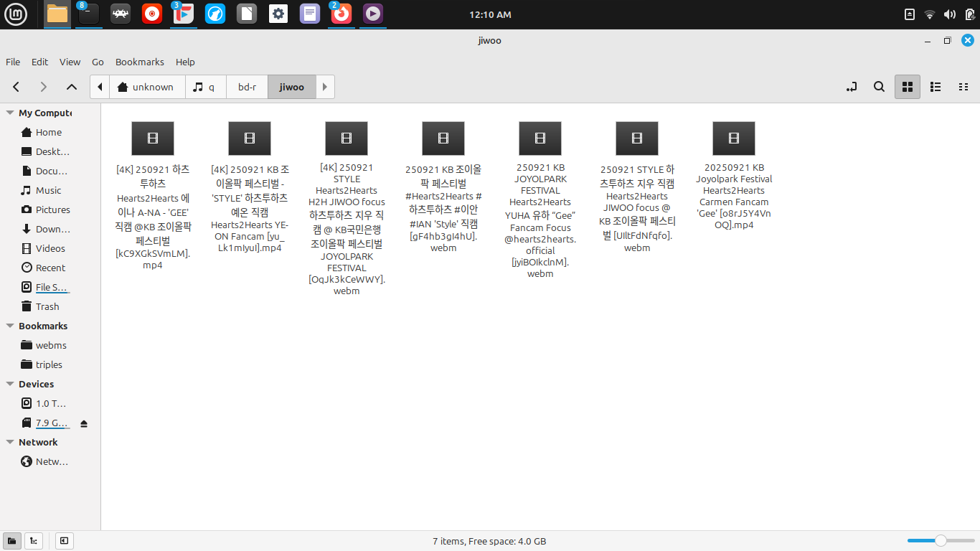Open Pictures in sidebar
This screenshot has width=980, height=551.
[x=47, y=209]
